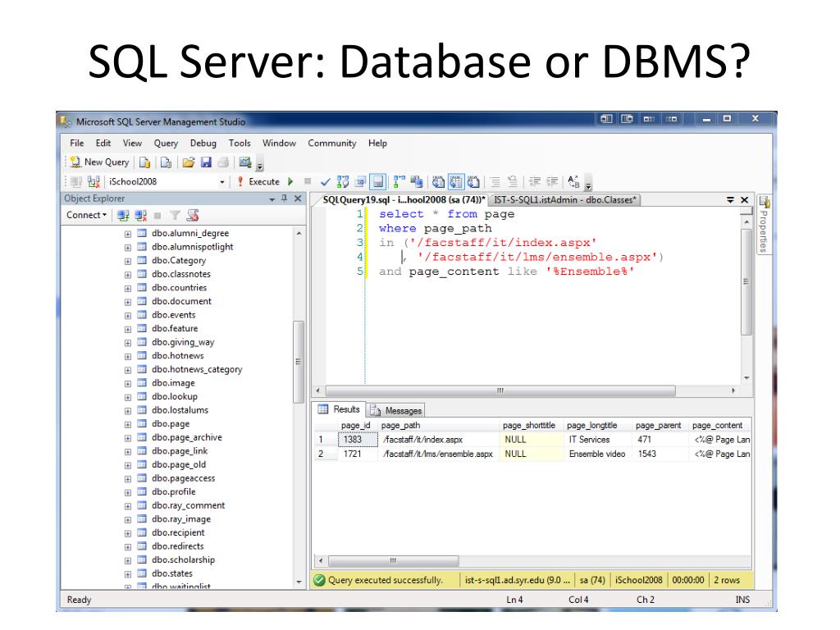
Task: Expand the dbo.Category table node
Action: [128, 262]
